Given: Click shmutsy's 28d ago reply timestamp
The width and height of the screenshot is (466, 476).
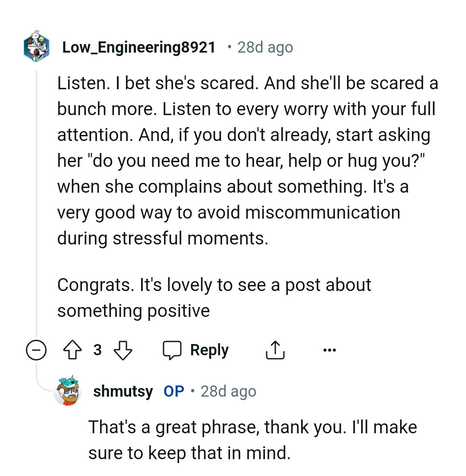Looking at the screenshot, I should (228, 391).
